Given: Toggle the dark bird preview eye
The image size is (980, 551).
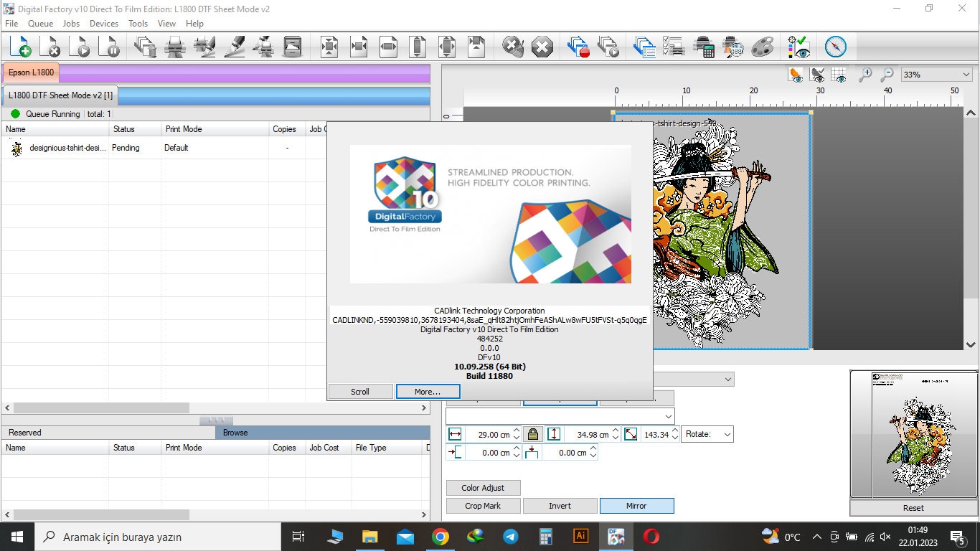Looking at the screenshot, I should 818,75.
